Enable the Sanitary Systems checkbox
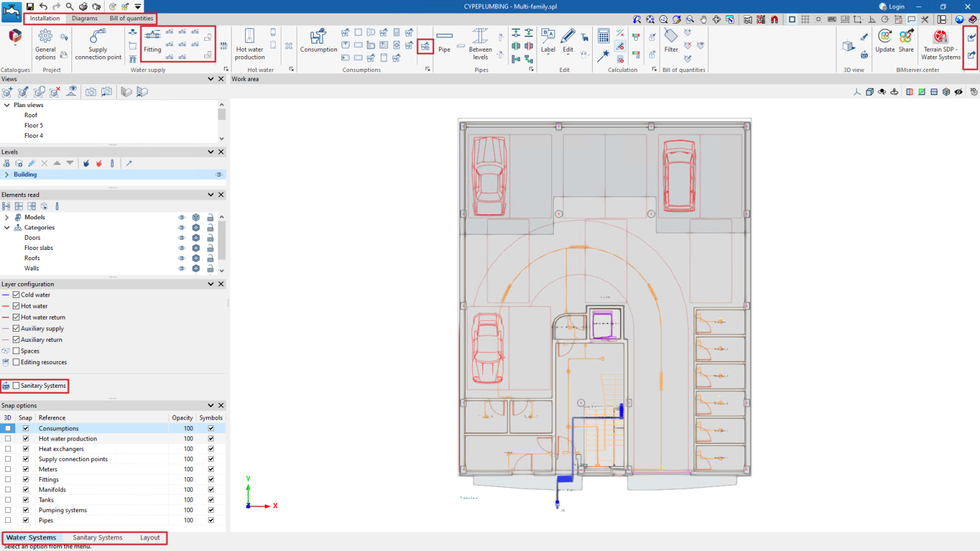The image size is (980, 551). coord(17,386)
